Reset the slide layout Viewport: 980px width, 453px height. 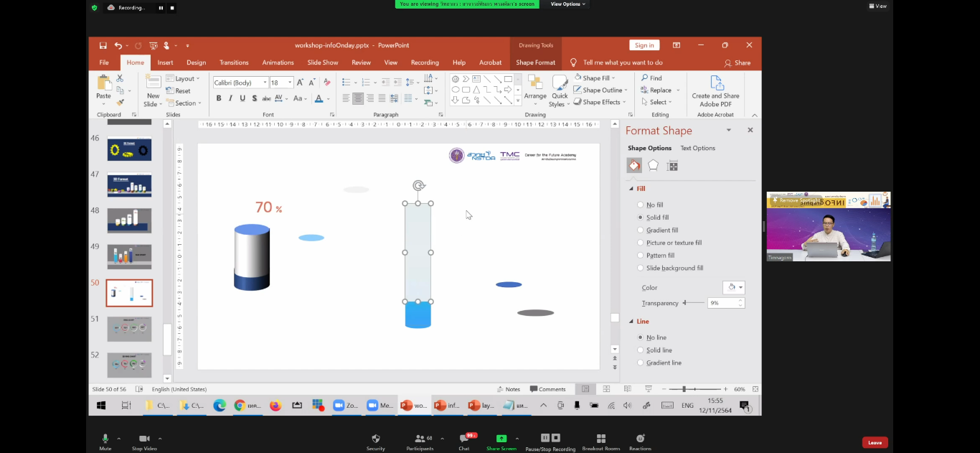point(179,90)
